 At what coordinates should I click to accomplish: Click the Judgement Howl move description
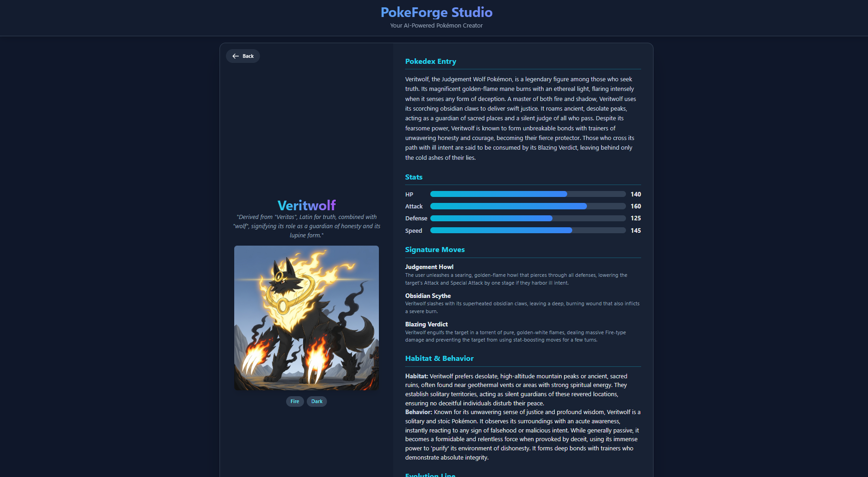tap(516, 279)
